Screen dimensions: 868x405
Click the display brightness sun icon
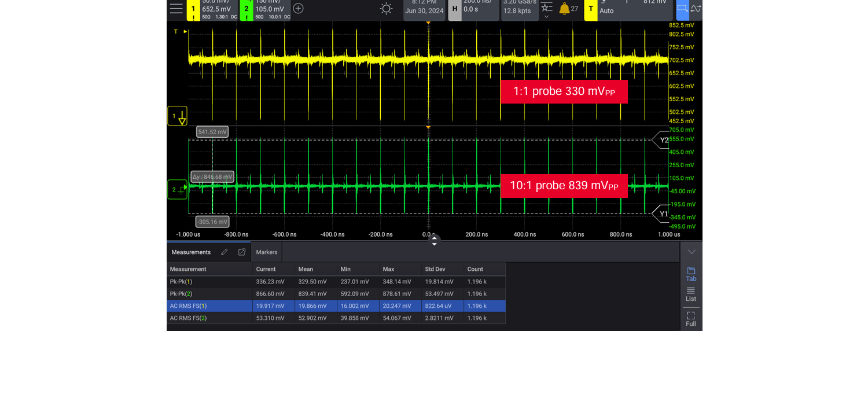click(386, 9)
